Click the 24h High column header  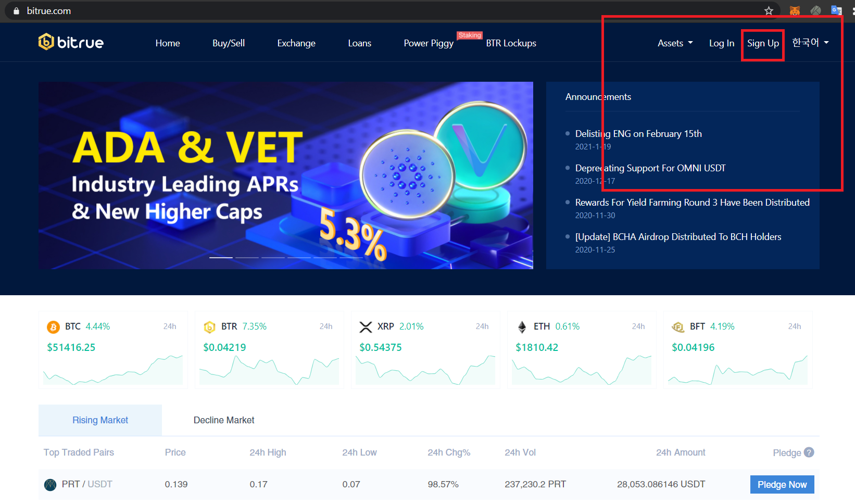(x=268, y=452)
